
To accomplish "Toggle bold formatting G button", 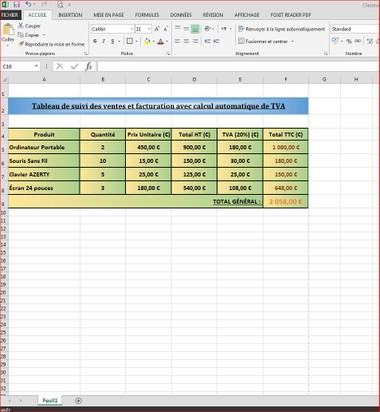I will [x=95, y=41].
